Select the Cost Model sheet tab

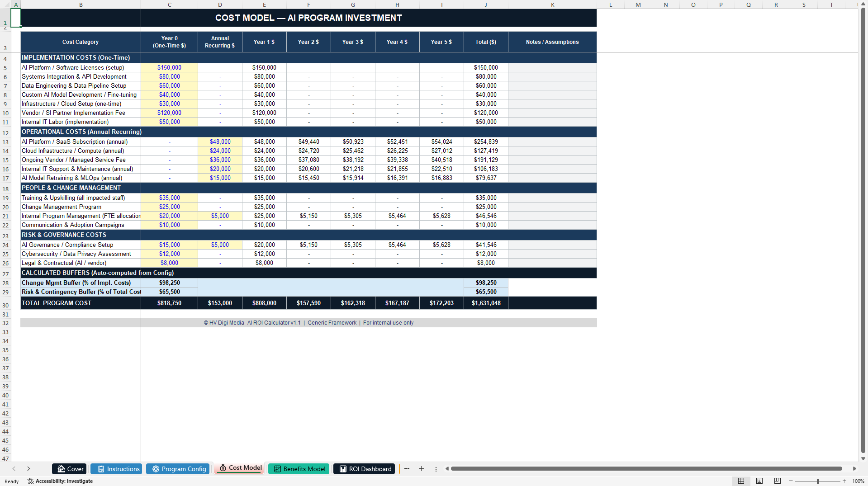239,468
